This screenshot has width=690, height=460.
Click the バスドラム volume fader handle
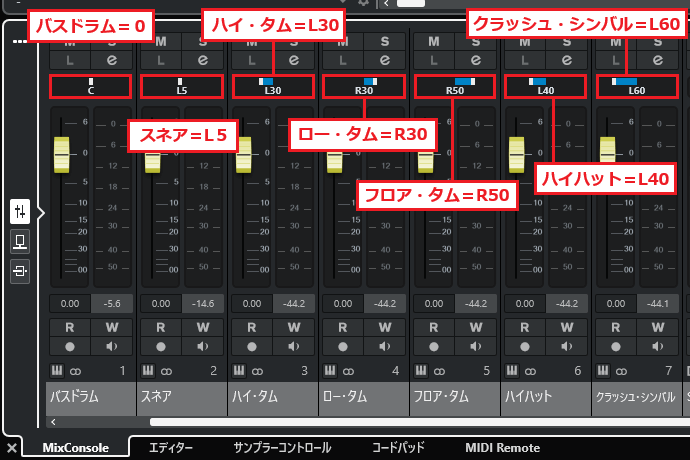point(64,156)
